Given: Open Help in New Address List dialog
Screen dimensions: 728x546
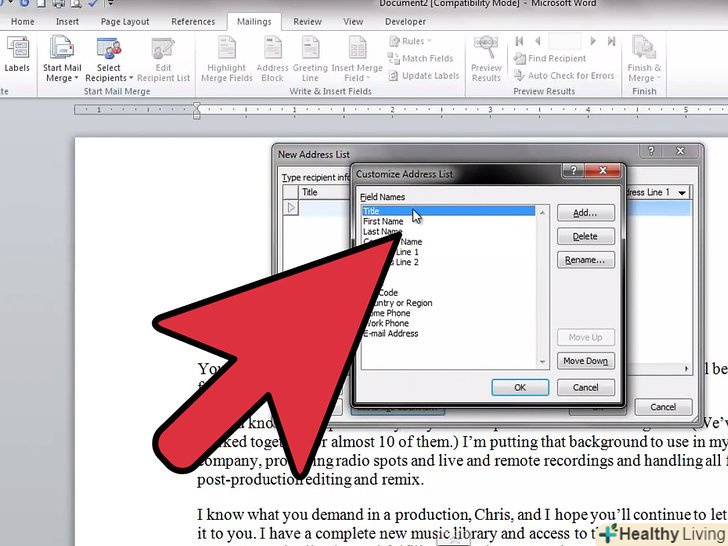Looking at the screenshot, I should point(651,151).
